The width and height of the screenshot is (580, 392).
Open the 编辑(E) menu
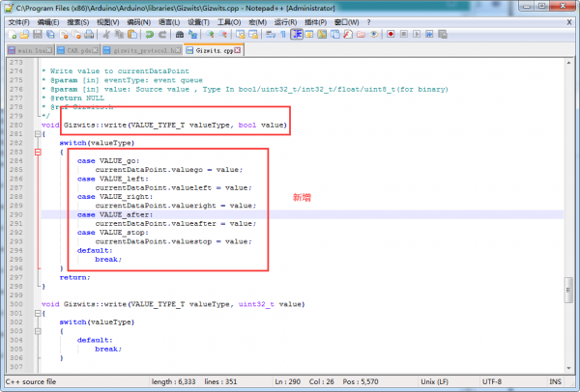[x=48, y=22]
